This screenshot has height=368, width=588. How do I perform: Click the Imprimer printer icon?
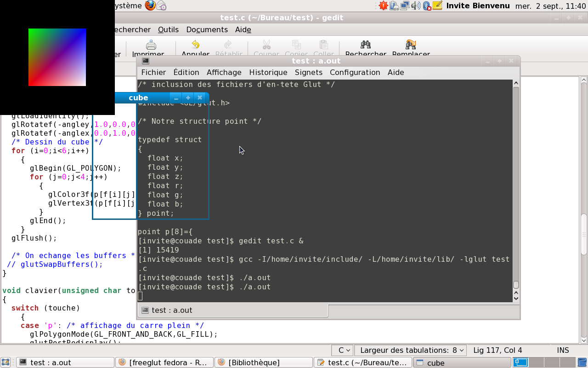coord(151,45)
